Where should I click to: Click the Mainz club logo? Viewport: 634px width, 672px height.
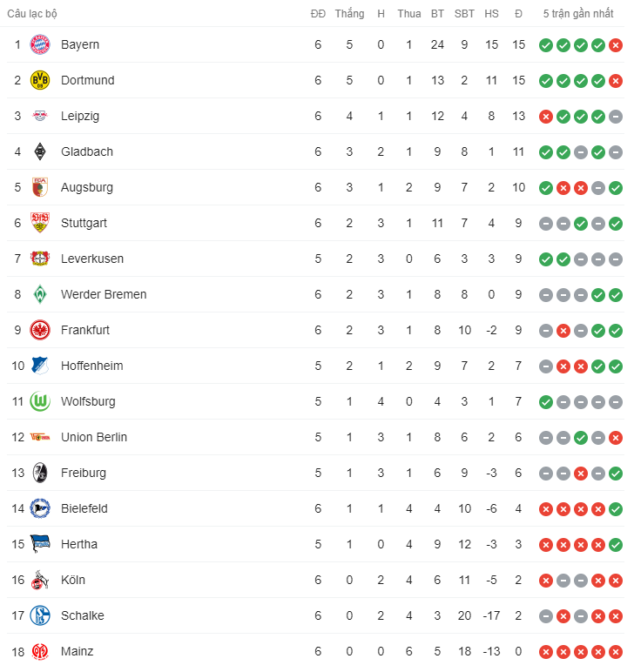pyautogui.click(x=40, y=652)
